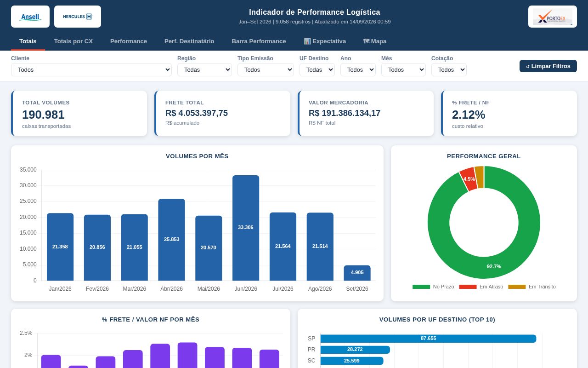Click the SC bar showing 25.599

point(352,361)
